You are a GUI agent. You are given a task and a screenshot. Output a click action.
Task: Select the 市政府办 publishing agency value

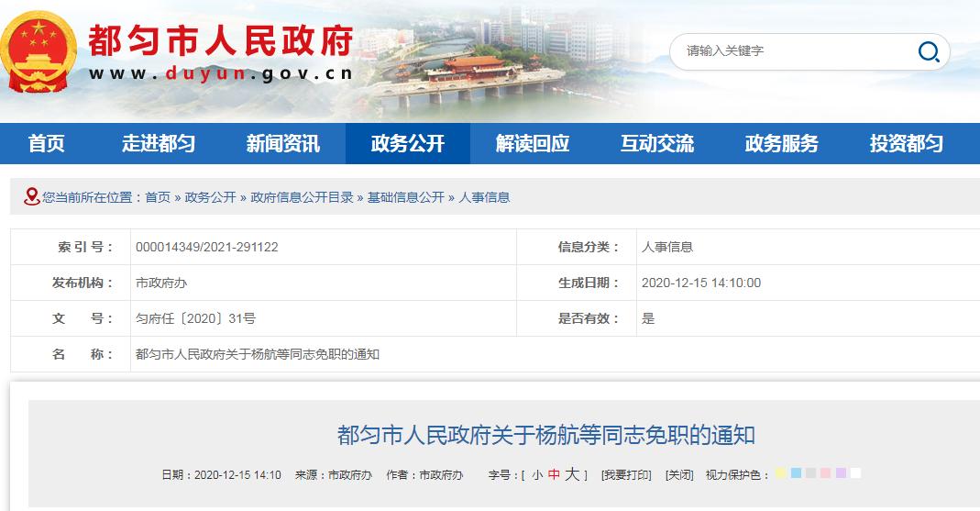click(161, 283)
